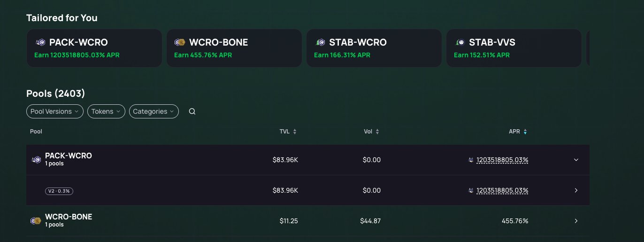Click the search magnifier icon beside filters
This screenshot has height=242, width=644.
tap(192, 111)
